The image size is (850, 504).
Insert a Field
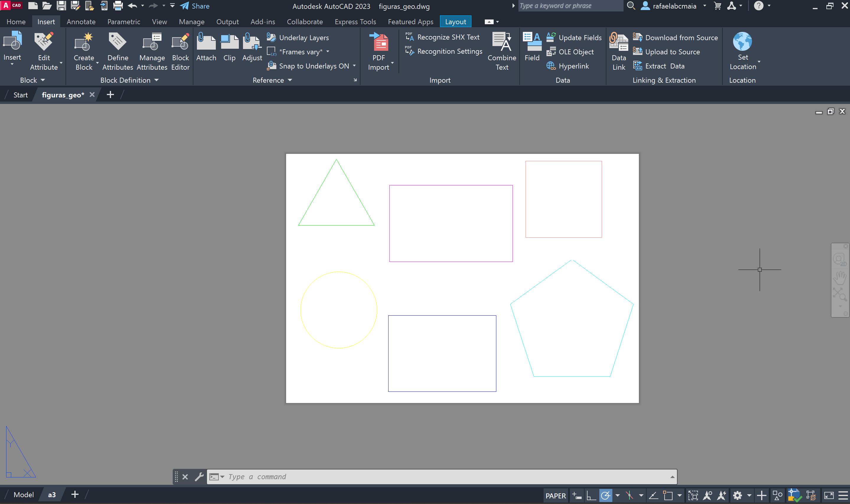532,47
